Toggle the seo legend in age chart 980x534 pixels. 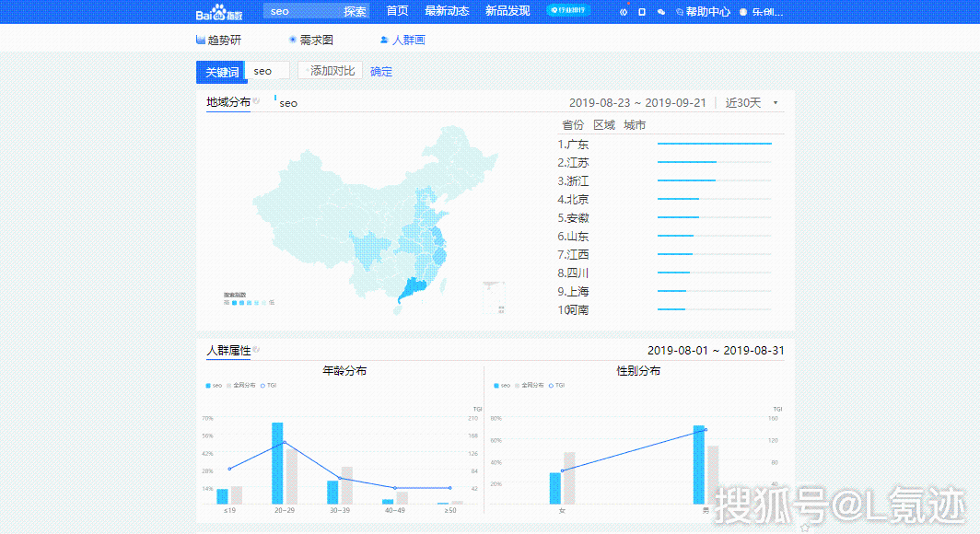click(x=214, y=386)
